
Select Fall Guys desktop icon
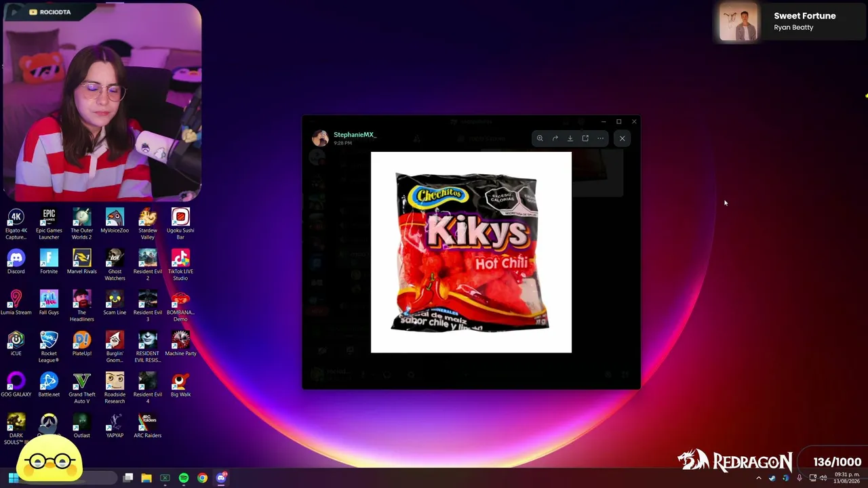pyautogui.click(x=49, y=303)
